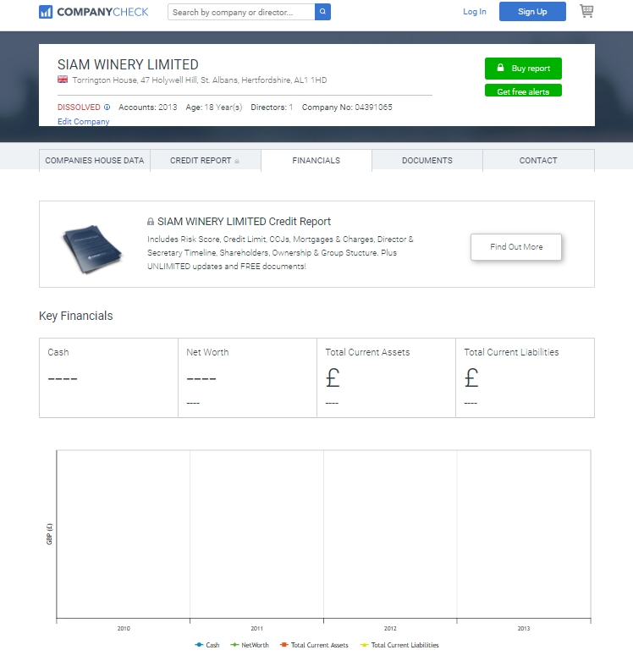Click the Total Current Assets card
633x672 pixels.
(386, 378)
